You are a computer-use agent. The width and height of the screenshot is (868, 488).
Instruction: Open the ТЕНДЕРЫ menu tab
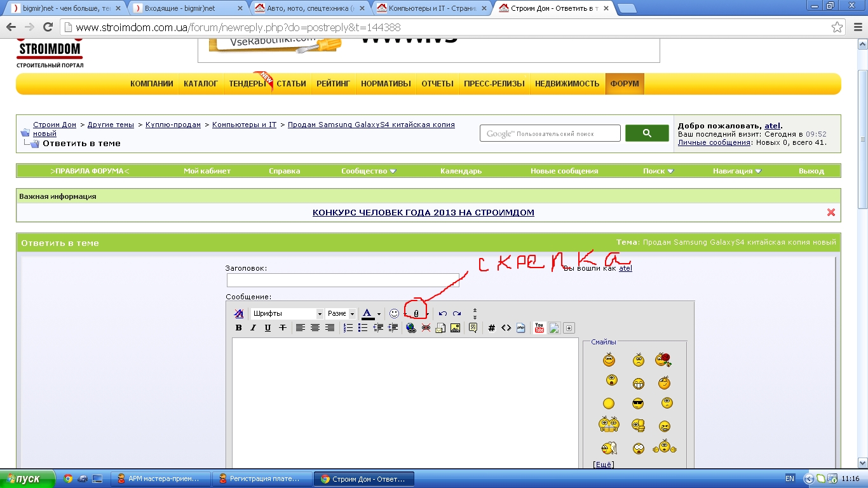[247, 84]
